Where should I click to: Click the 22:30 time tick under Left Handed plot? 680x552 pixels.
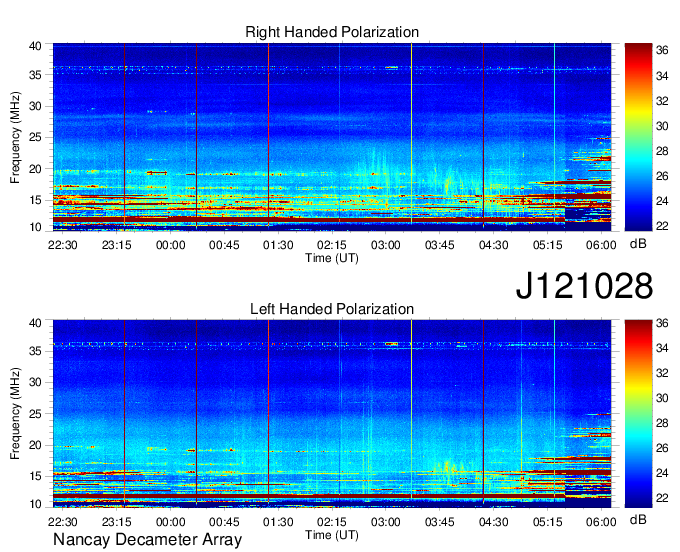point(62,522)
